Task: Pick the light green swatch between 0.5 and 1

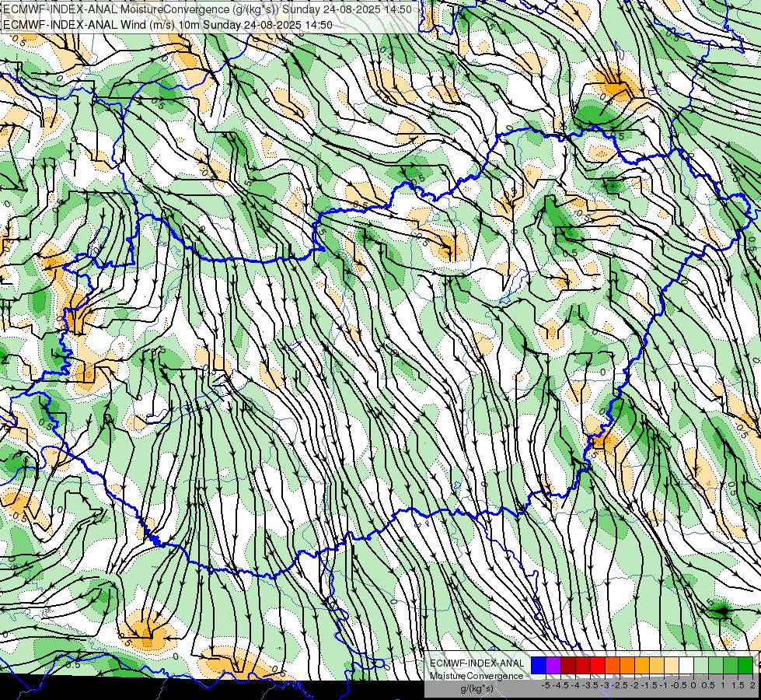Action: click(717, 665)
